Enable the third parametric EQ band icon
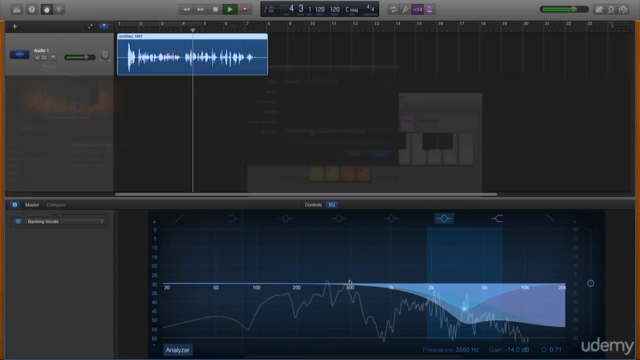Screen dimensions: 640x360 [391, 219]
